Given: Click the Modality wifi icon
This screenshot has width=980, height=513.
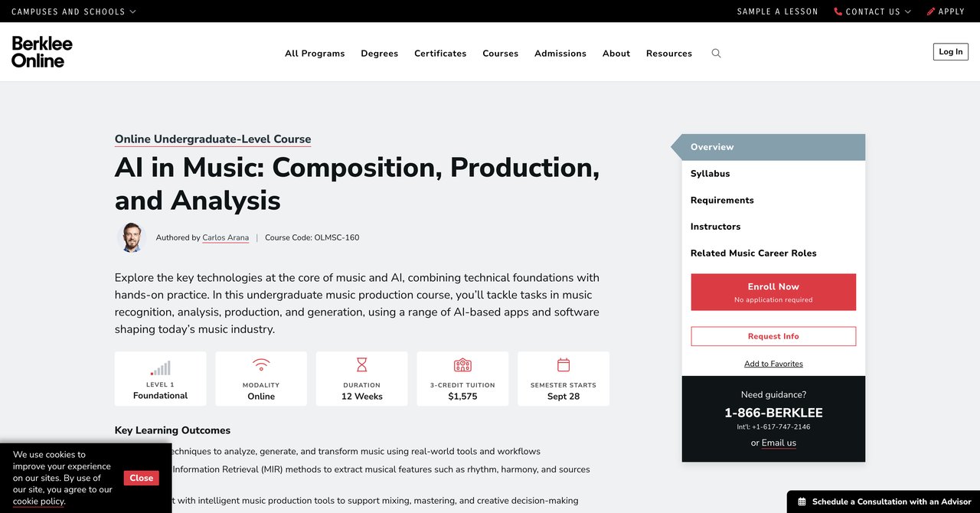Looking at the screenshot, I should click(261, 365).
